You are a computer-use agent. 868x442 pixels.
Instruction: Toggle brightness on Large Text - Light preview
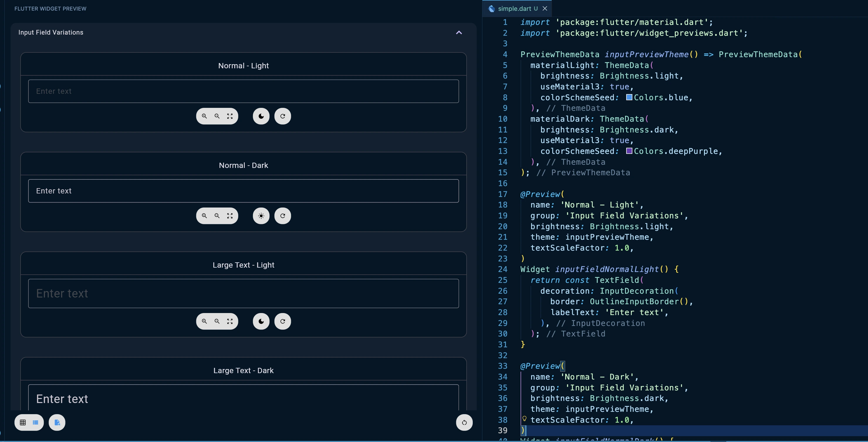(261, 321)
